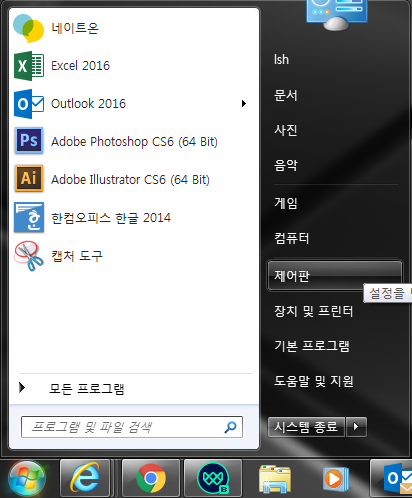
Task: Open Photoshop CS6 using the Ps icon
Action: click(x=29, y=140)
